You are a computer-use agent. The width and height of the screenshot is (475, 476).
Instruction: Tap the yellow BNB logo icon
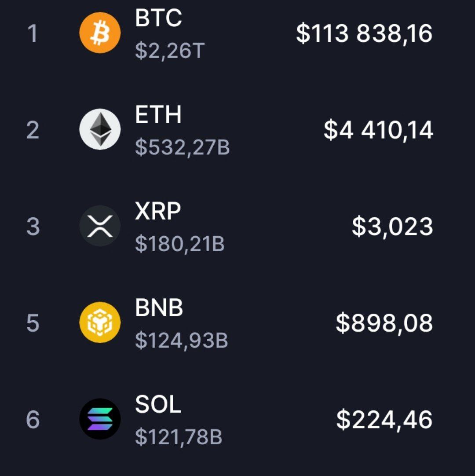(x=100, y=322)
